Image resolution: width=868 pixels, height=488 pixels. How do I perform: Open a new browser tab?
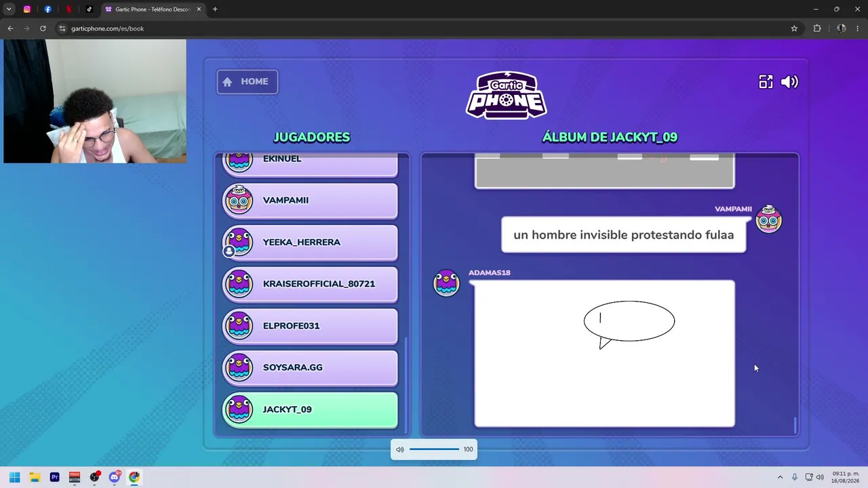pos(215,9)
